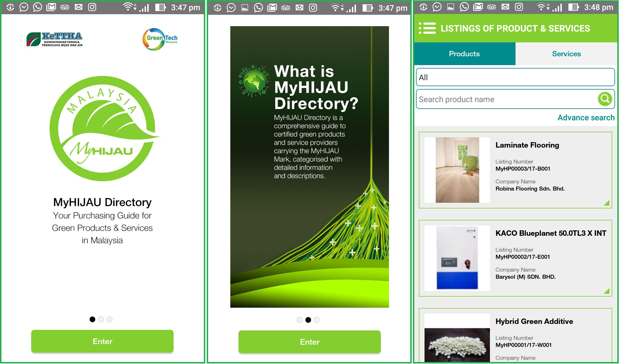Select listing number MyHP00002/17-E001
The height and width of the screenshot is (364, 621).
coord(523,257)
